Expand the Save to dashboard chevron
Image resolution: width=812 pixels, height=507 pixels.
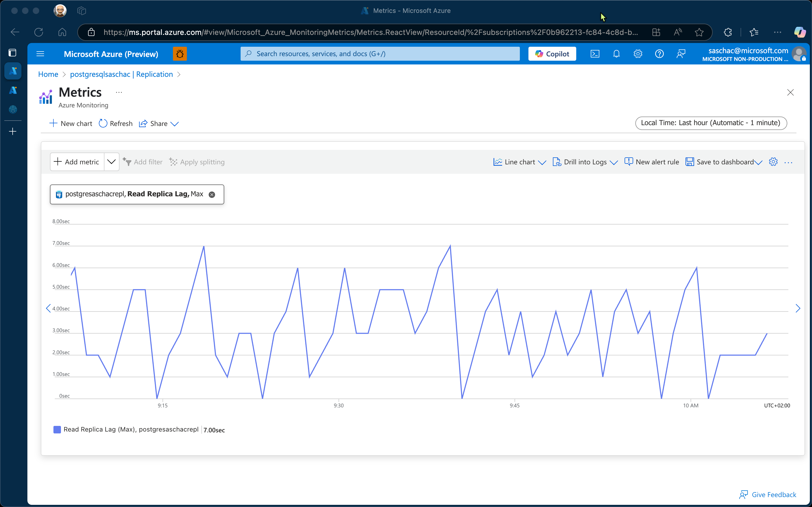point(758,162)
